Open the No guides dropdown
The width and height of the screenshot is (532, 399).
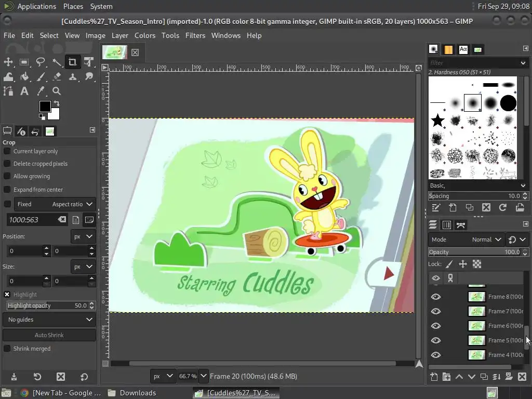tap(49, 320)
